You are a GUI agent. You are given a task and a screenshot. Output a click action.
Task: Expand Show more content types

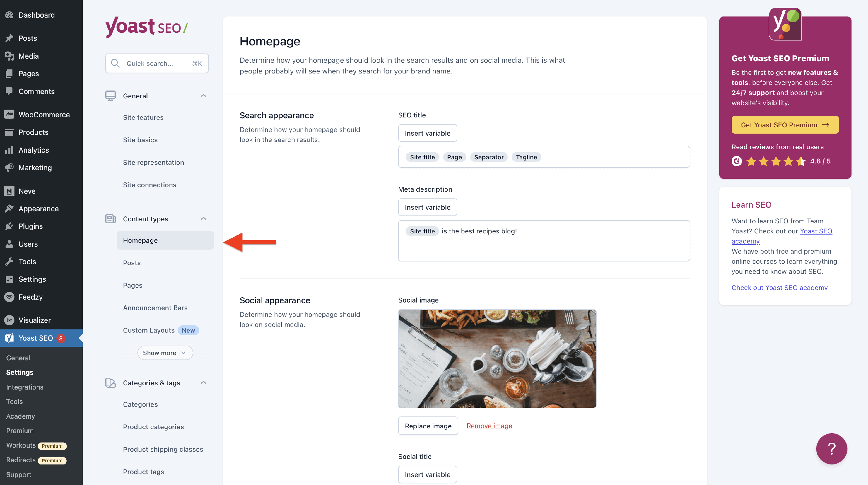(165, 353)
